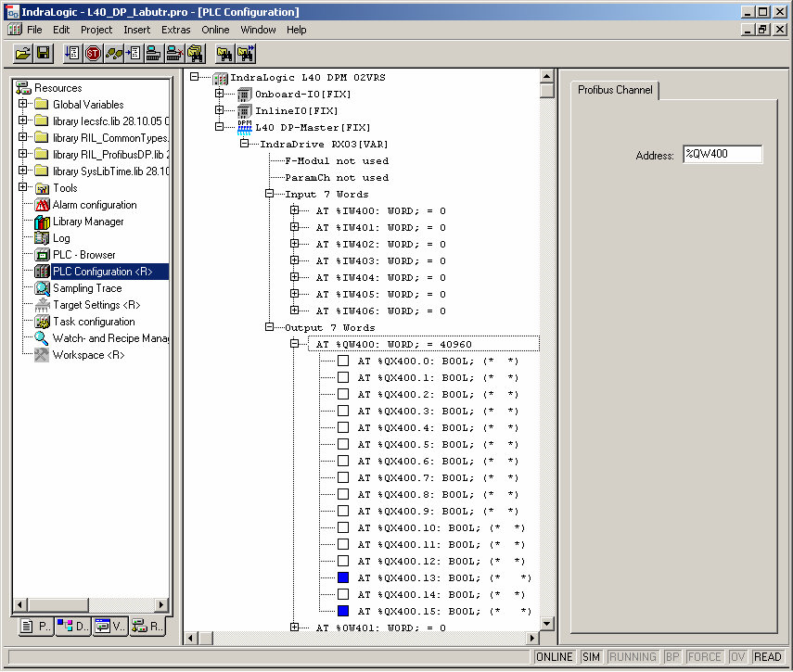Click the configuration tree scroll-up arrow
793x672 pixels.
pyautogui.click(x=546, y=76)
